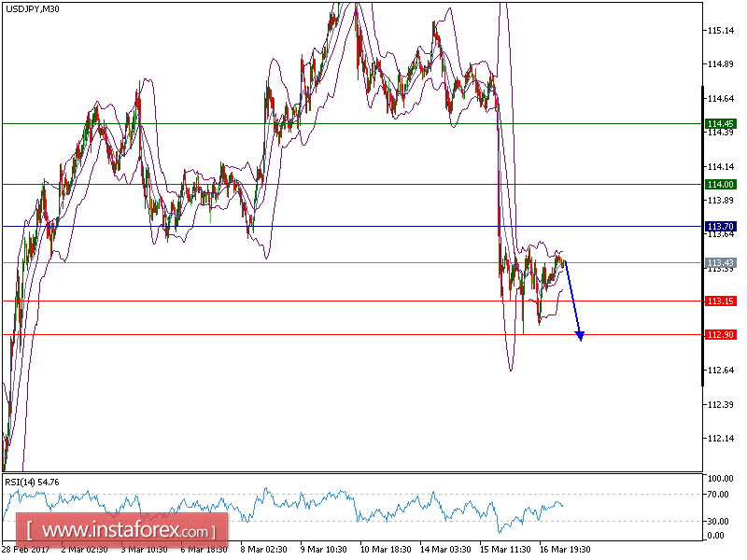
Task: Select the 113.15 red price label
Action: (x=720, y=301)
